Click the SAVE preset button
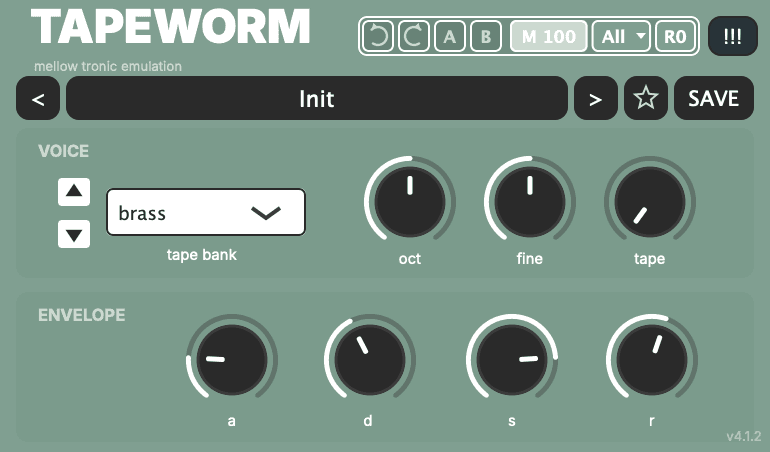 pyautogui.click(x=714, y=98)
